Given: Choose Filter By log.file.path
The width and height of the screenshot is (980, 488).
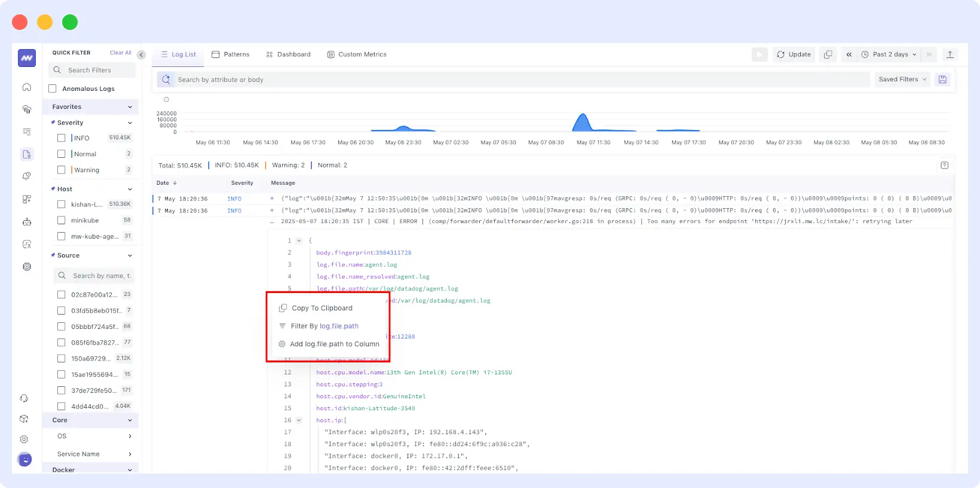Looking at the screenshot, I should 324,326.
